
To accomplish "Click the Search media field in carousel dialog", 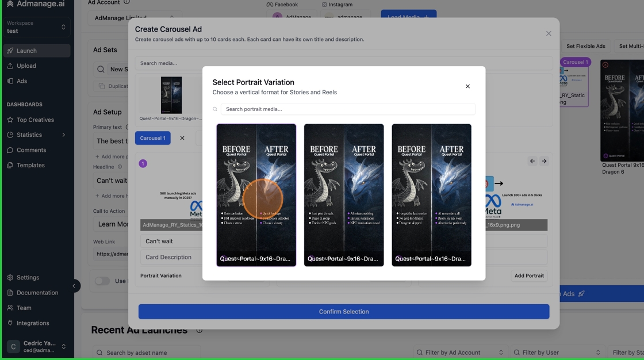I will click(344, 63).
